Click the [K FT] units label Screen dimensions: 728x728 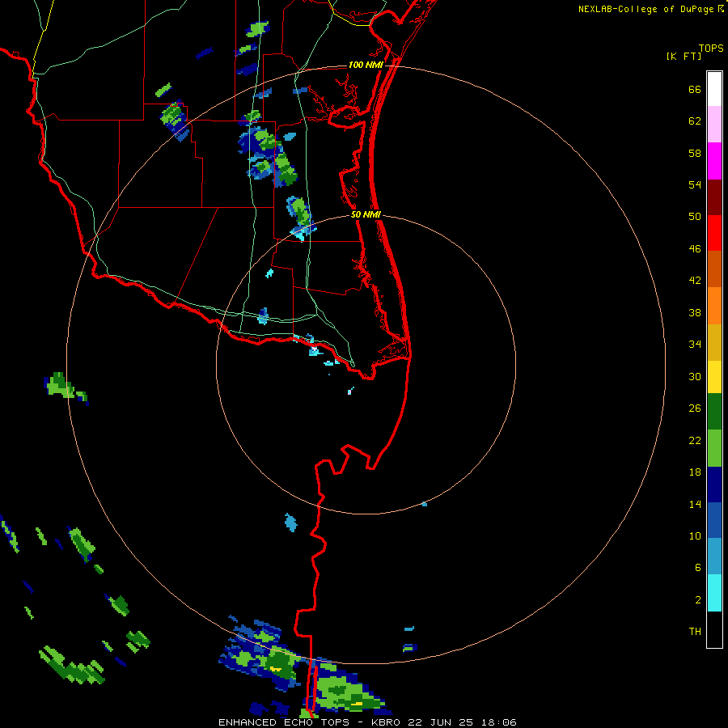tap(684, 56)
